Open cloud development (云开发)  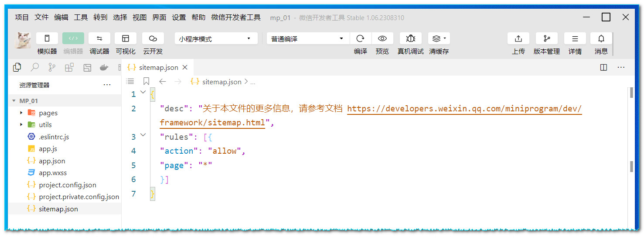(153, 38)
